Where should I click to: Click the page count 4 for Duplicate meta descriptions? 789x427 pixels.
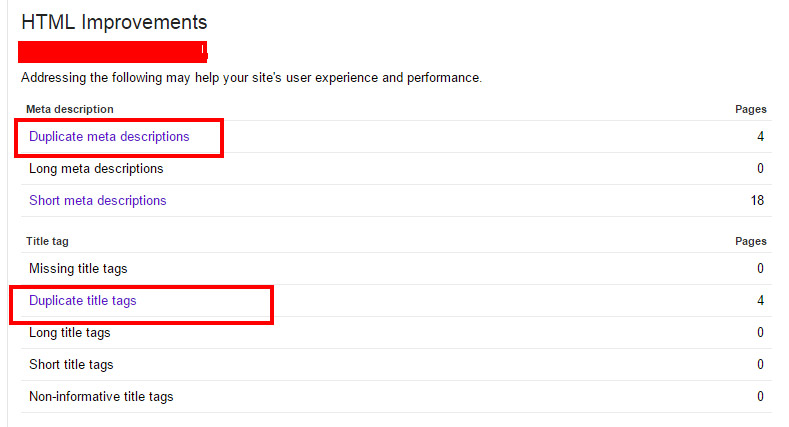pos(760,137)
